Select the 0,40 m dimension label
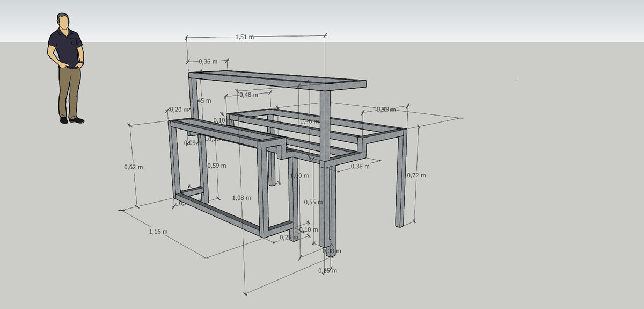This screenshot has width=644, height=309. click(310, 121)
